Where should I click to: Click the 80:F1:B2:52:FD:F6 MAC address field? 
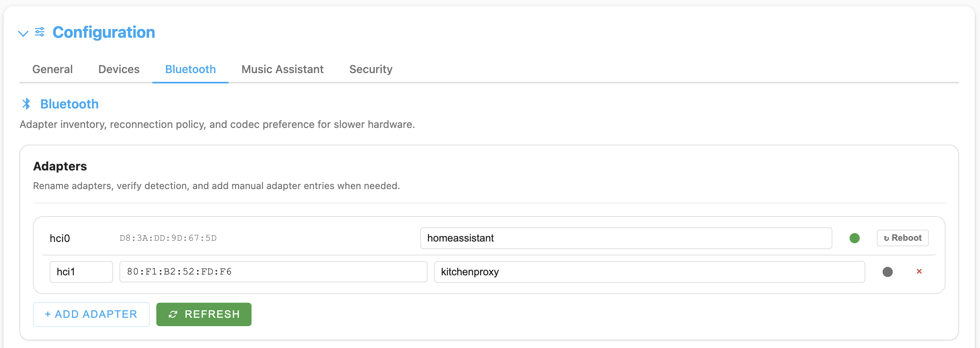pos(273,272)
